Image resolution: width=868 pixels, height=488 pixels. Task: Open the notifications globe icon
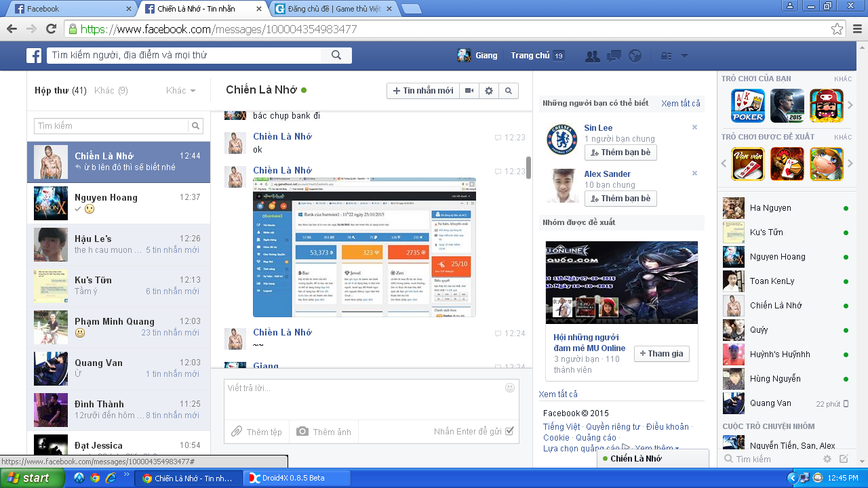[635, 56]
